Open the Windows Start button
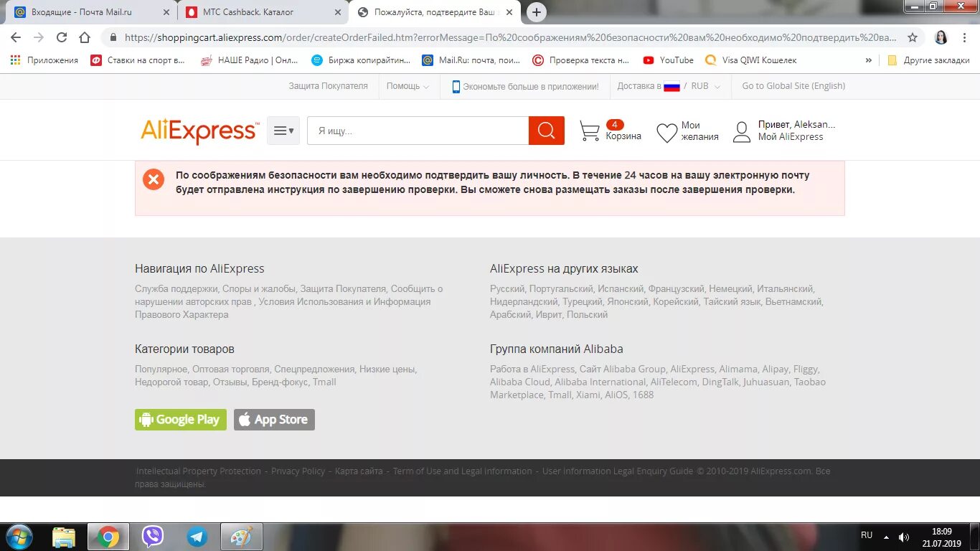This screenshot has width=980, height=551. pos(19,537)
